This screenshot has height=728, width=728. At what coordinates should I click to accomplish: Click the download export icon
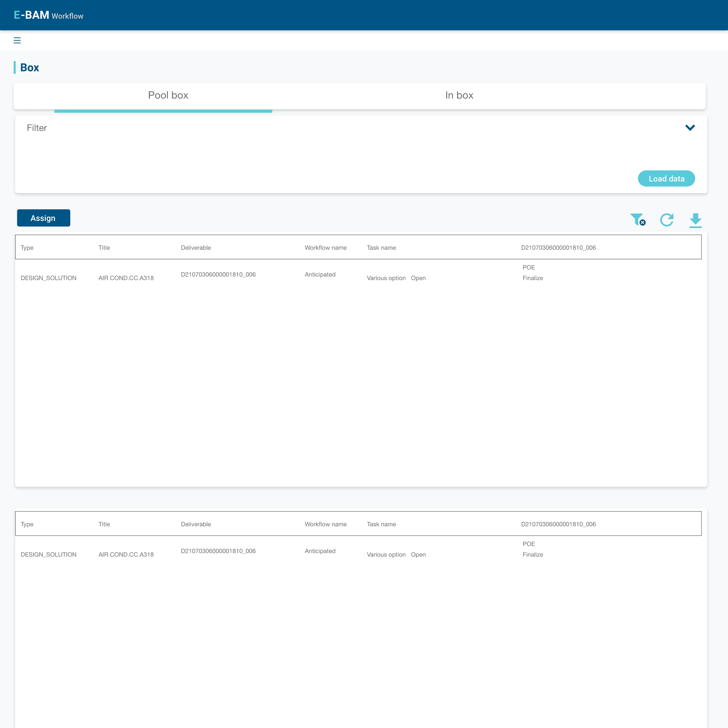coord(695,220)
